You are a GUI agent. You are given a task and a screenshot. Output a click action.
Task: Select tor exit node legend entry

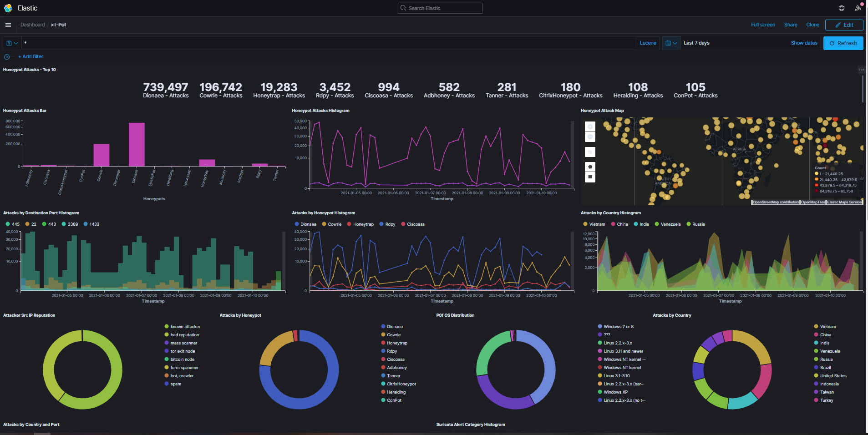tap(180, 351)
